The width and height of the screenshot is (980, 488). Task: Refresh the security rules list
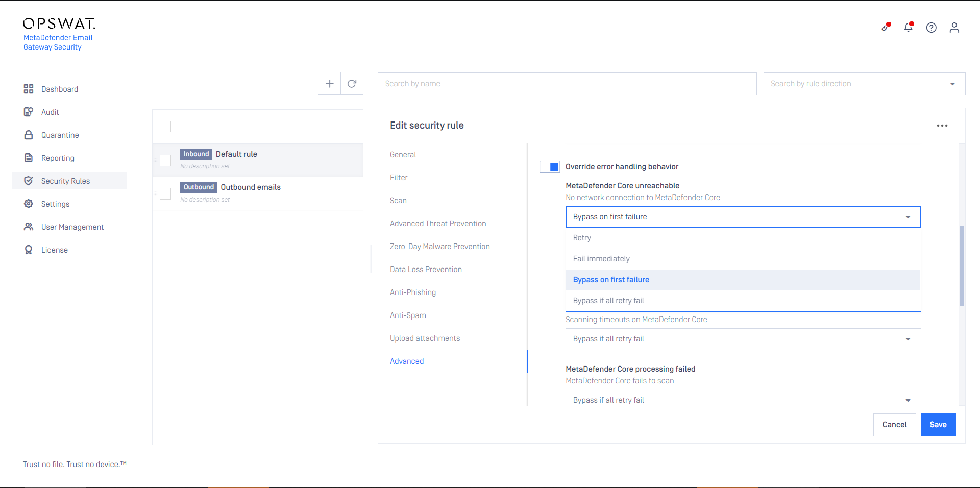(x=352, y=84)
